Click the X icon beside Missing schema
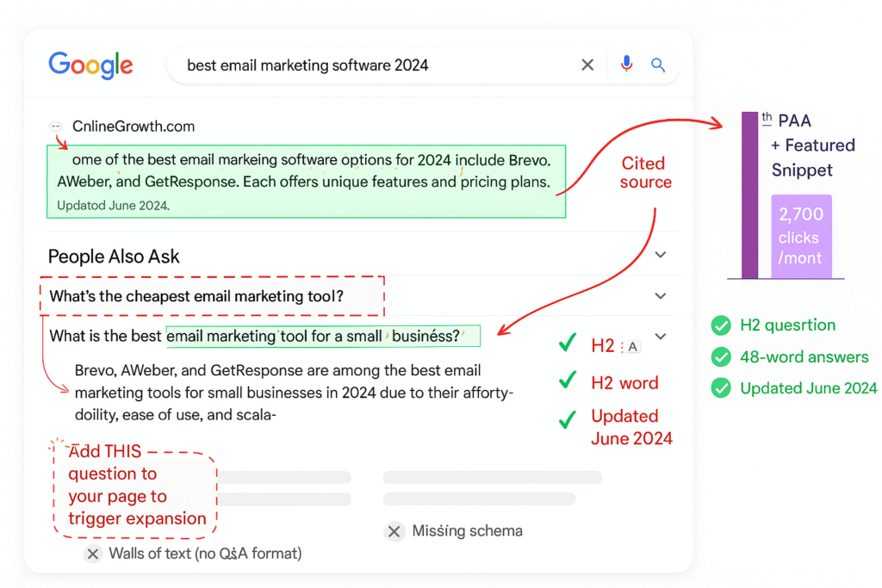 [x=395, y=531]
